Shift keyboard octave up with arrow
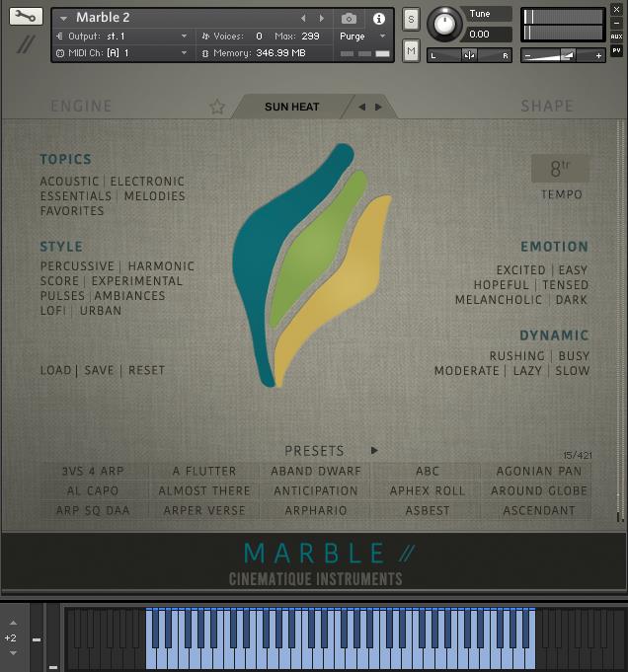This screenshot has width=628, height=672. 13,623
